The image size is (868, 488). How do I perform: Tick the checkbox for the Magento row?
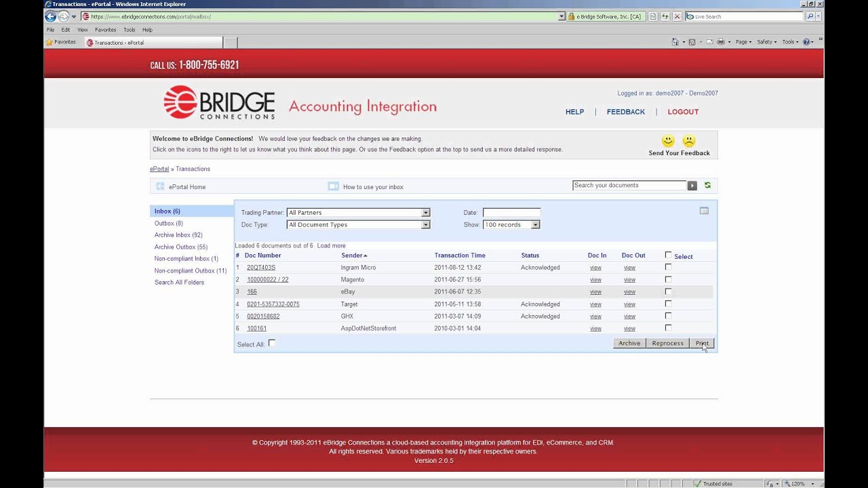click(668, 279)
